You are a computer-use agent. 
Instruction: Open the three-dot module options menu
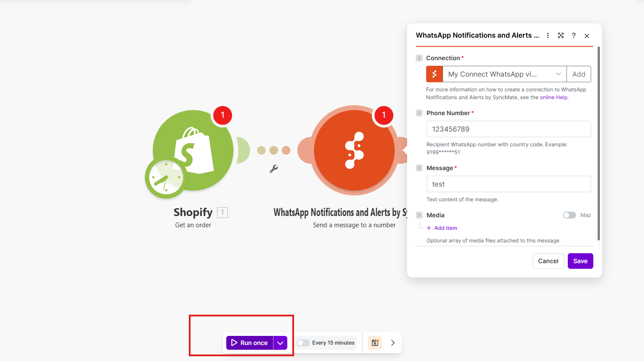pyautogui.click(x=548, y=35)
